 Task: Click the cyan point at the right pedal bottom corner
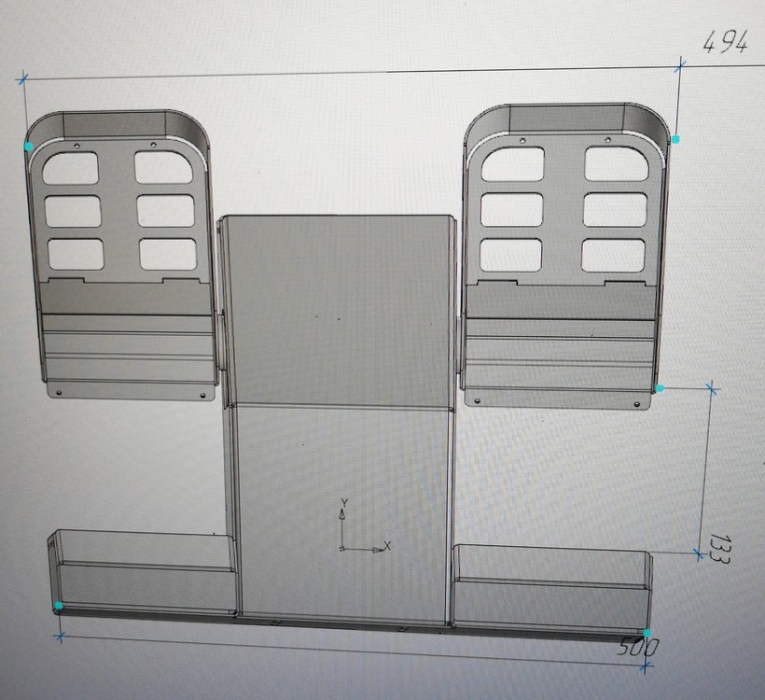(x=660, y=388)
